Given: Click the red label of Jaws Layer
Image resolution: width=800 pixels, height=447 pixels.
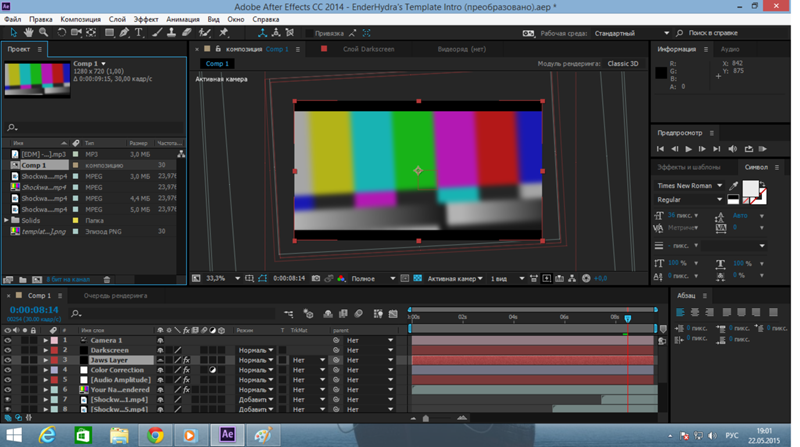Looking at the screenshot, I should click(54, 360).
